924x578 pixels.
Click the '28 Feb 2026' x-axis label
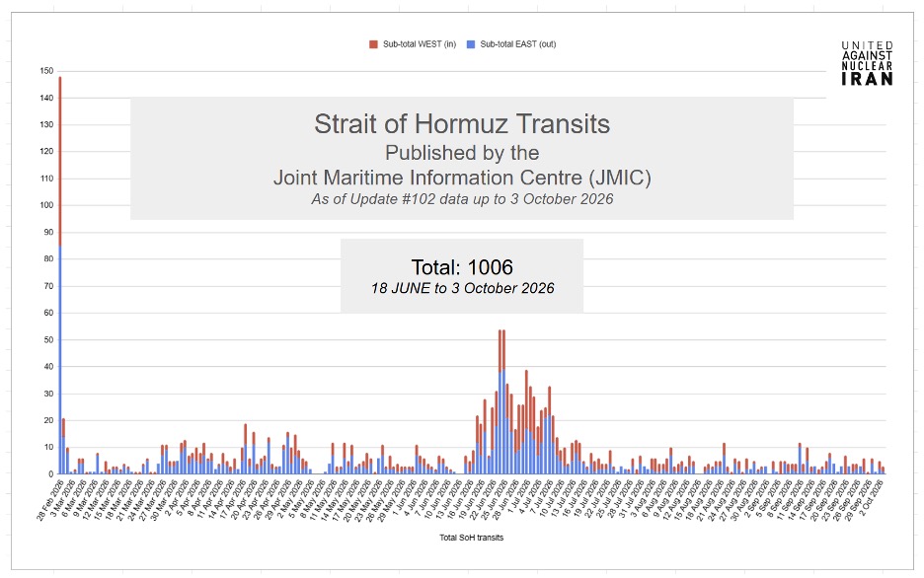pos(49,500)
